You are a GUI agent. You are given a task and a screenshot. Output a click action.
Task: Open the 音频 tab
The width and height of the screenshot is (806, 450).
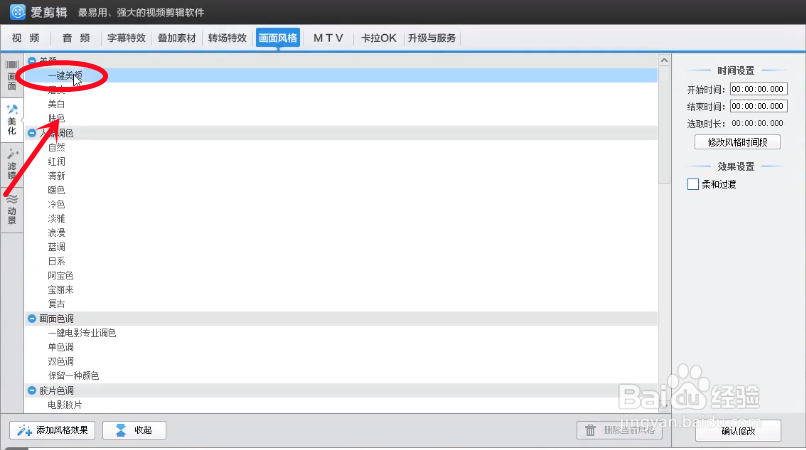[76, 38]
